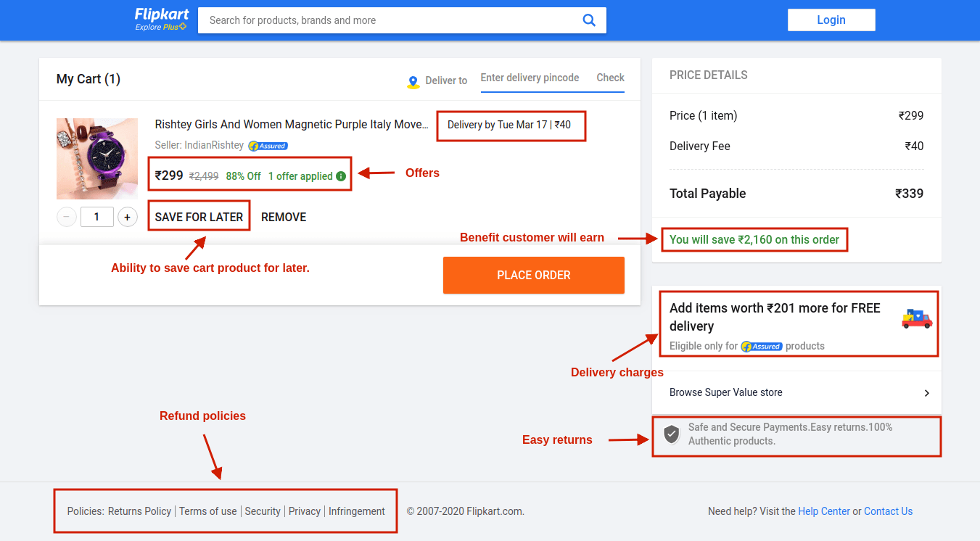Viewport: 980px width, 541px height.
Task: Open the Login page
Action: click(x=831, y=20)
